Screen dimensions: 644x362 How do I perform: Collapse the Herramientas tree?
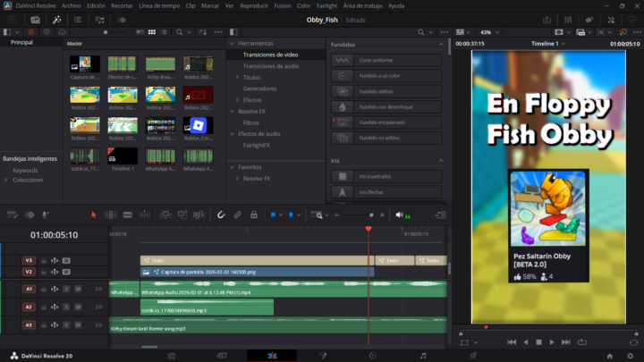[232, 43]
